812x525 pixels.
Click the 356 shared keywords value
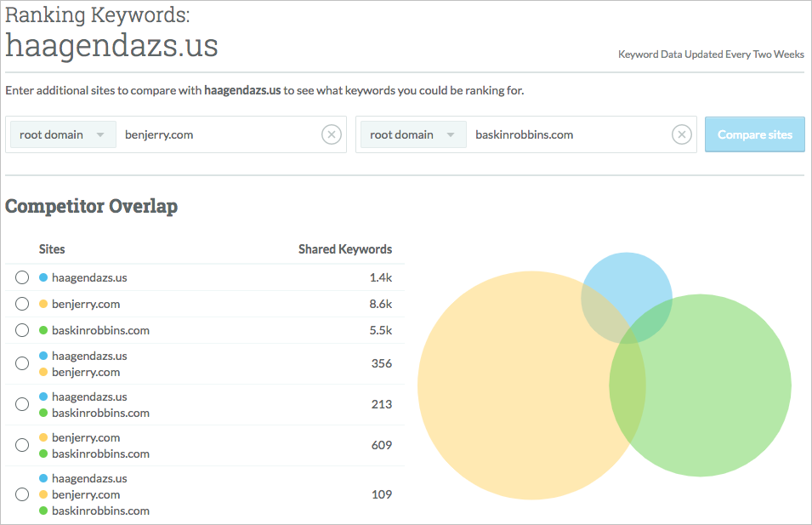382,364
